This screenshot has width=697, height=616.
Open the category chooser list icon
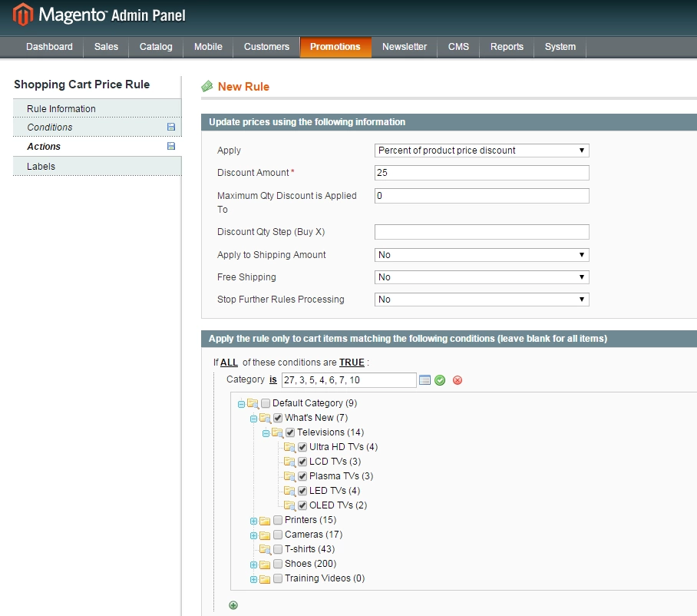click(x=425, y=380)
